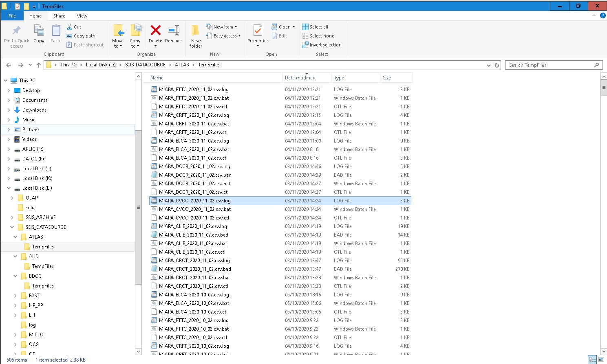This screenshot has height=364, width=607.
Task: Collapse the ribbon with the chevron
Action: pyautogui.click(x=594, y=16)
